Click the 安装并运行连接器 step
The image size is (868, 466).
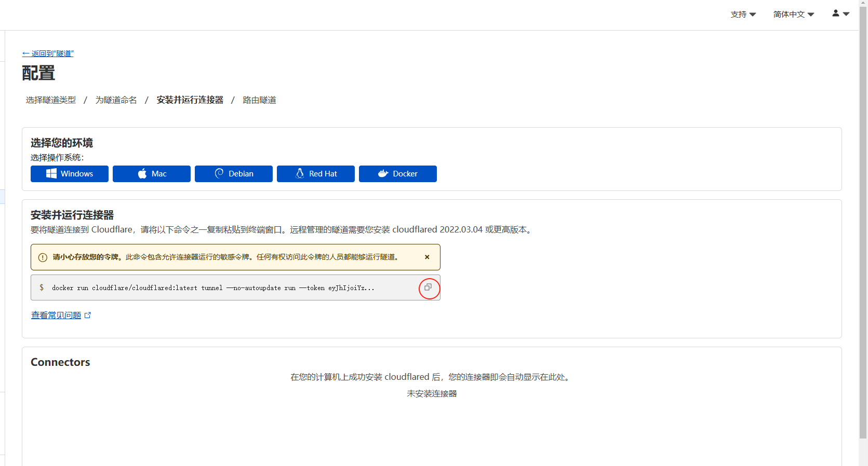point(190,100)
